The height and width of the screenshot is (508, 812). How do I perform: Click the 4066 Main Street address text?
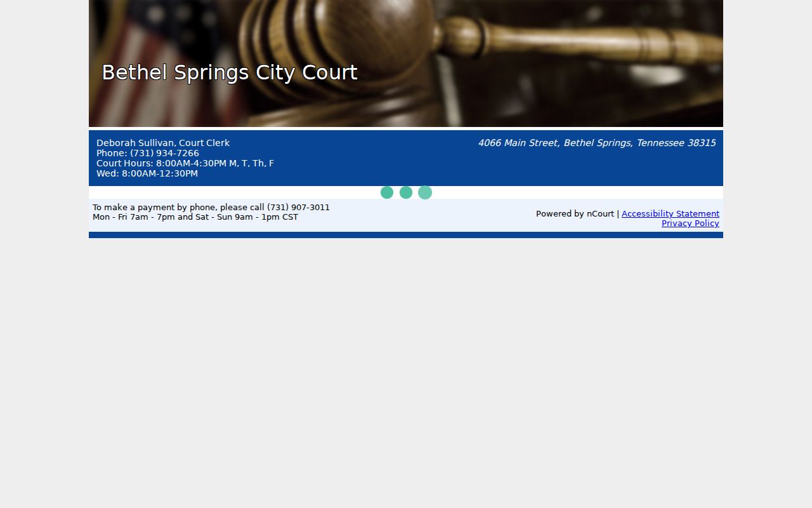(597, 143)
